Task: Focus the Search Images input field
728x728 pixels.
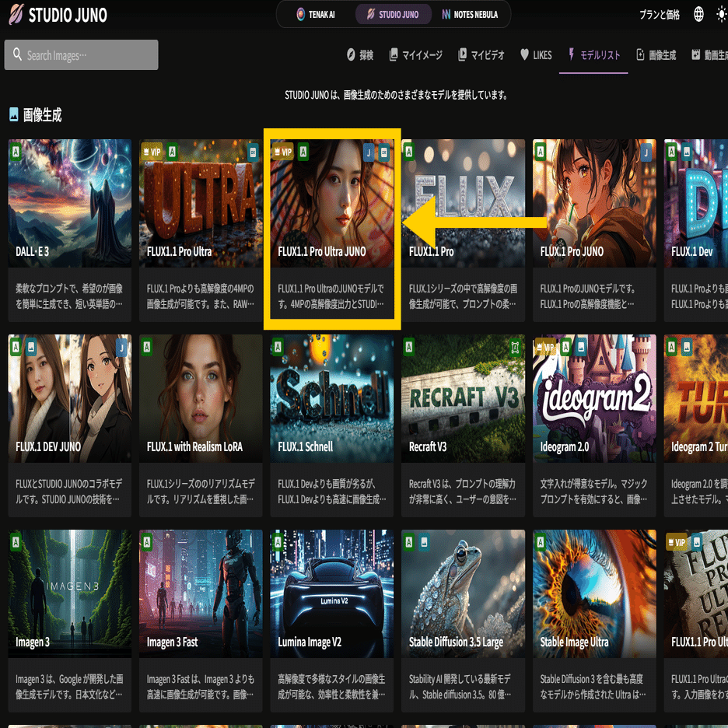Action: pyautogui.click(x=81, y=54)
